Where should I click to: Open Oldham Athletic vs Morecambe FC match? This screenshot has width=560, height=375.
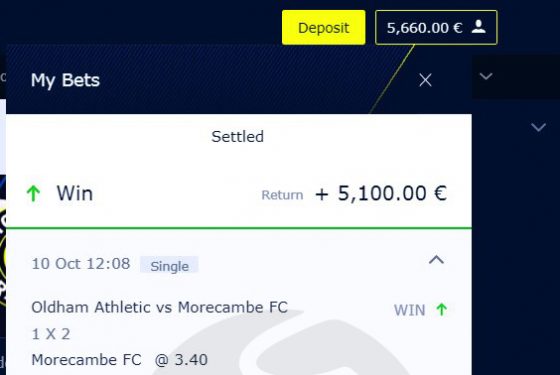tap(160, 307)
